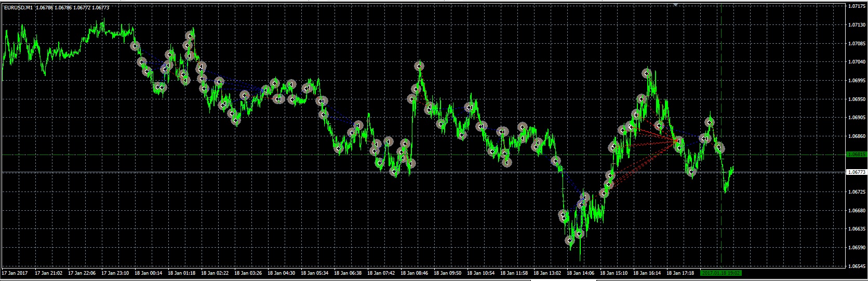Click the 1.06950 price axis label

click(856, 99)
